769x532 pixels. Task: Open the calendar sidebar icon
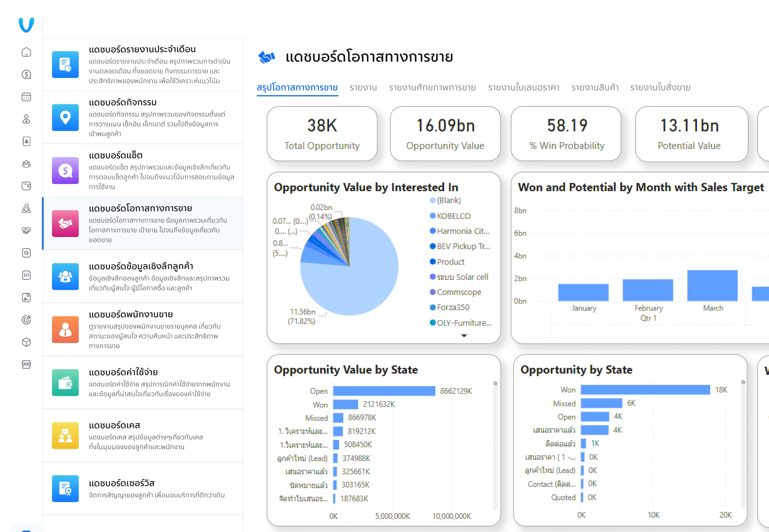click(x=26, y=97)
